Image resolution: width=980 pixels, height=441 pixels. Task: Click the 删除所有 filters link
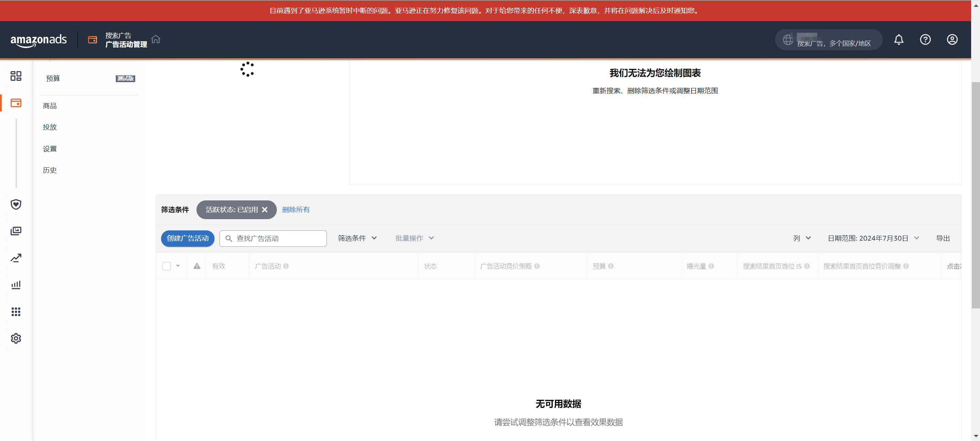[296, 210]
